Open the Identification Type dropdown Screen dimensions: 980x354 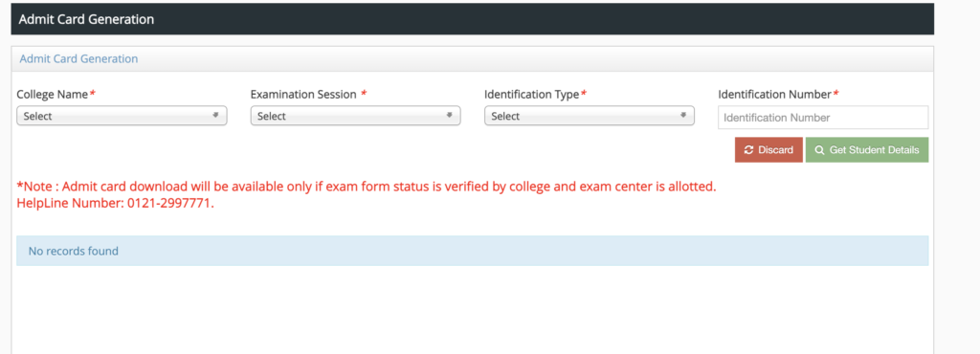tap(590, 116)
